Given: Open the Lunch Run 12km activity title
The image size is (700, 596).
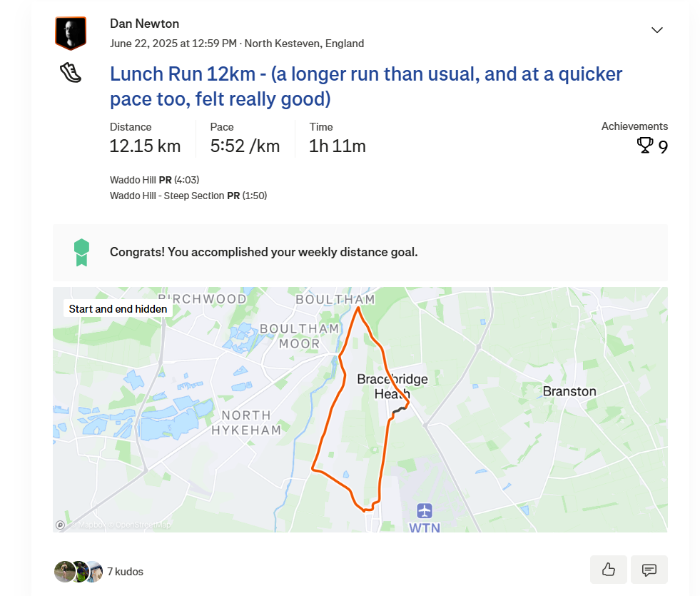Looking at the screenshot, I should click(366, 86).
